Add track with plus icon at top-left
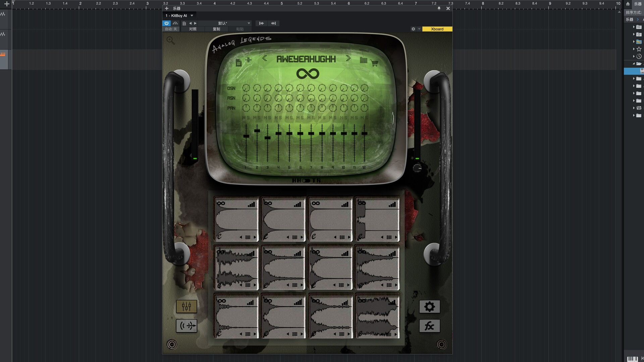 6,4
